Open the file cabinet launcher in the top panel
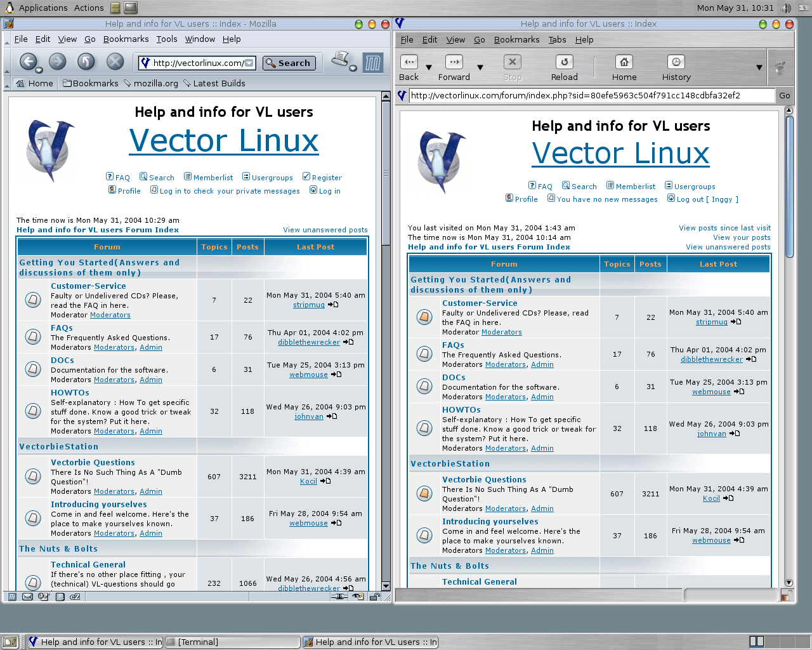 click(115, 8)
